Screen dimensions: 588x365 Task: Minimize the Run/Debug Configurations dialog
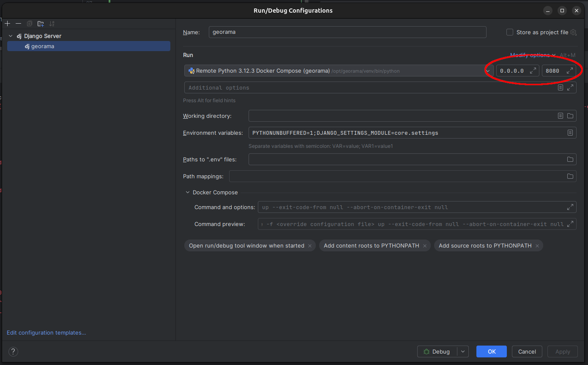548,11
